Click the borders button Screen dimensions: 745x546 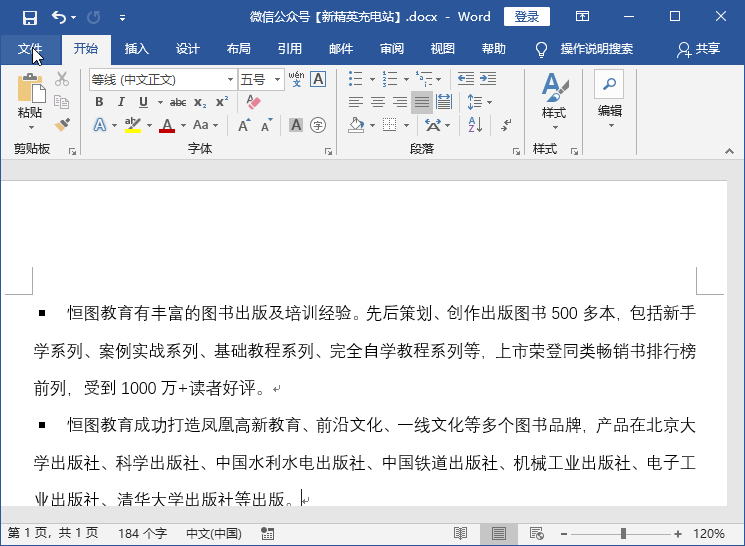click(x=390, y=125)
